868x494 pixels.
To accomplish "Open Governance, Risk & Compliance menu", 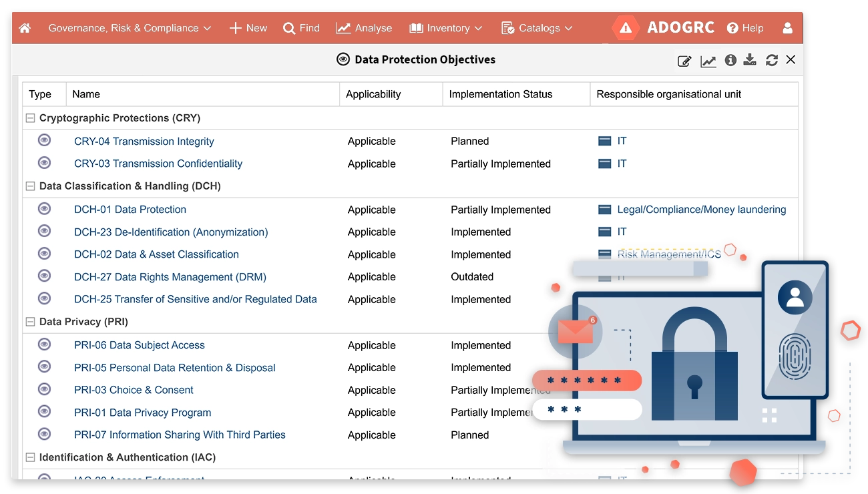I will point(130,28).
